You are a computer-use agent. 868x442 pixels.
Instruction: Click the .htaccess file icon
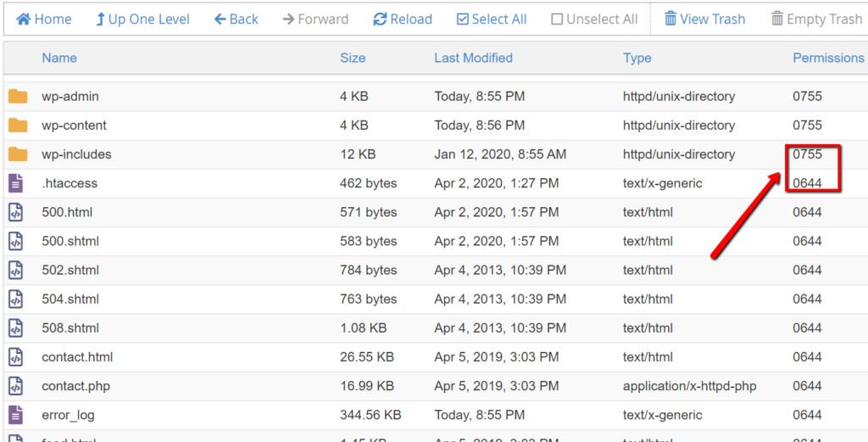15,183
